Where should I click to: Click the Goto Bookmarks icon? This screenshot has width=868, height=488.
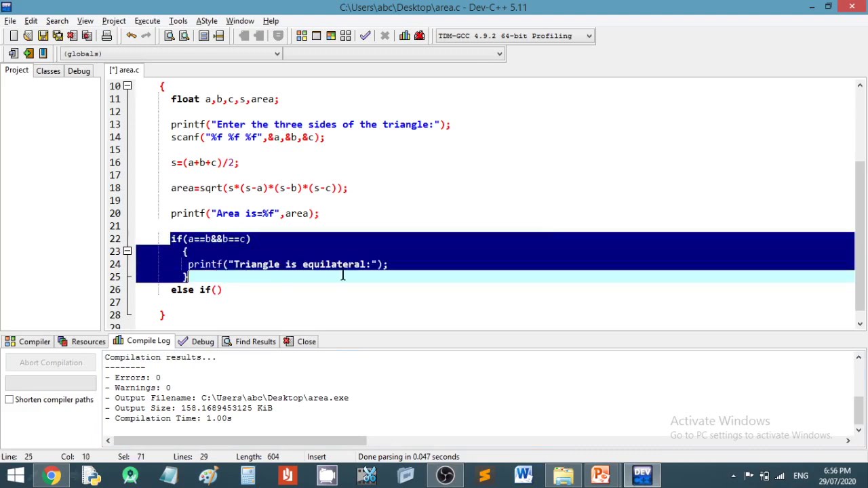coord(43,54)
